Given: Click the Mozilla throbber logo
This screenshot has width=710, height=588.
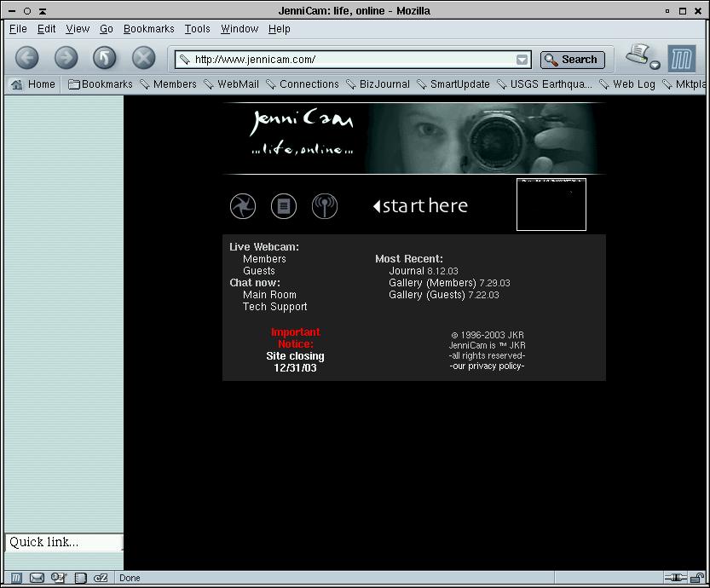Looking at the screenshot, I should [682, 59].
